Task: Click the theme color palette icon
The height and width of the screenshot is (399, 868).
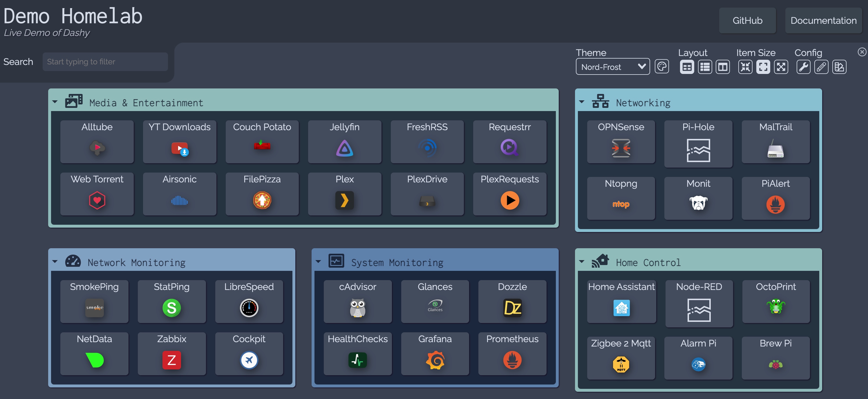Action: coord(661,67)
